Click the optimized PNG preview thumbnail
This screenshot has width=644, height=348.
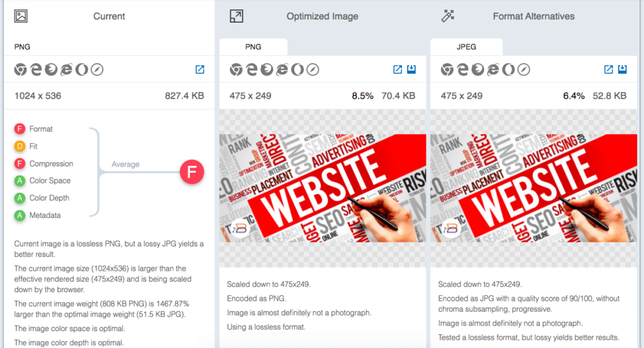point(323,188)
